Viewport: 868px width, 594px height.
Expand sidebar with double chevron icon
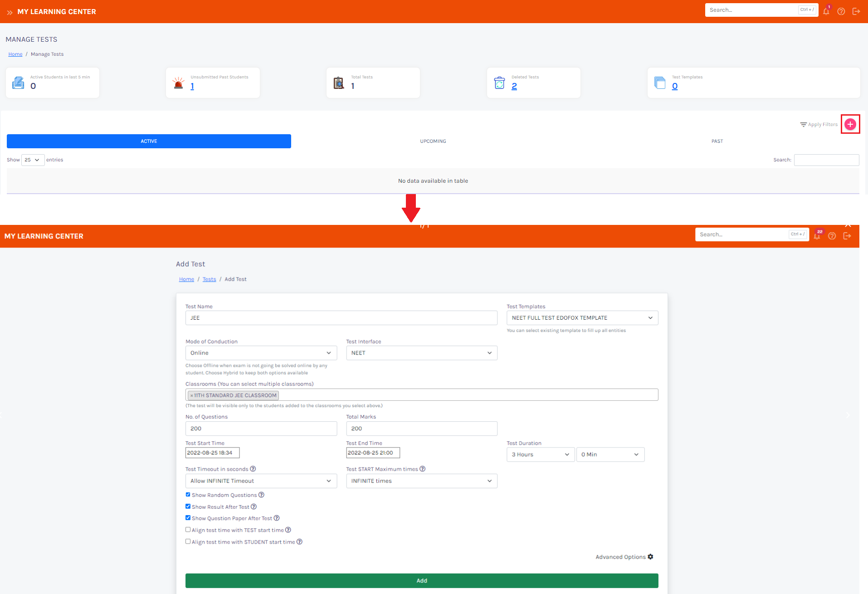(10, 12)
